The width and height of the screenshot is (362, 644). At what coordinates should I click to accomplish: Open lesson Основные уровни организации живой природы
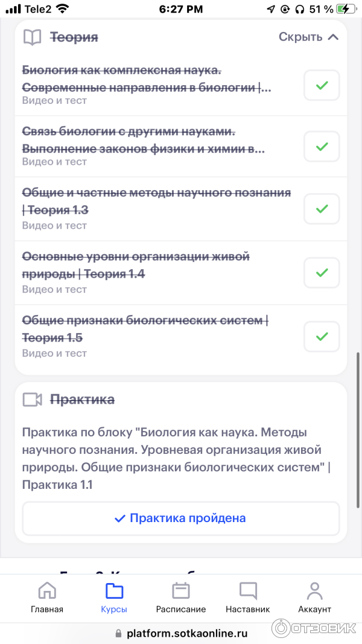coord(136,266)
